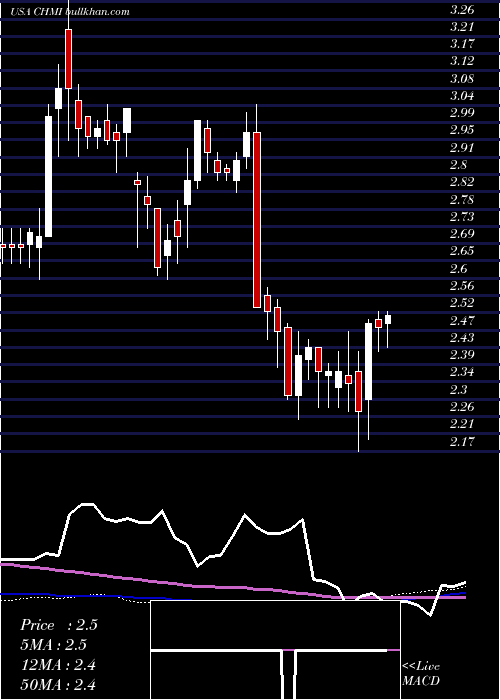
Task: Click the '5MA : 2.5' readout
Action: (x=53, y=645)
